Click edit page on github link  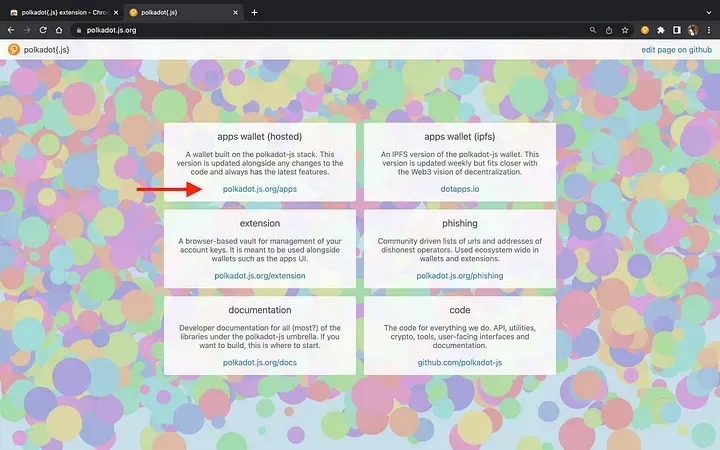(676, 50)
